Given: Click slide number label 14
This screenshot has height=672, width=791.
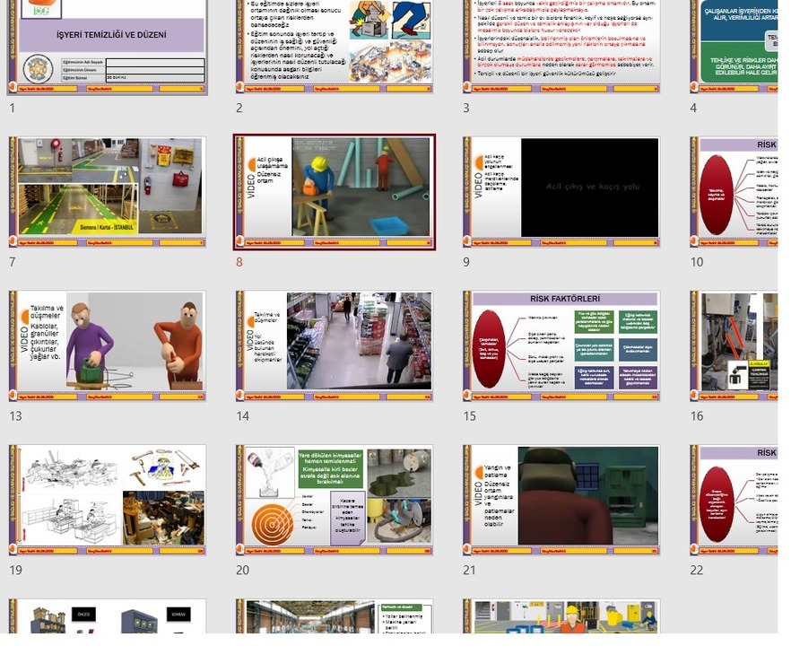Looking at the screenshot, I should pos(243,416).
